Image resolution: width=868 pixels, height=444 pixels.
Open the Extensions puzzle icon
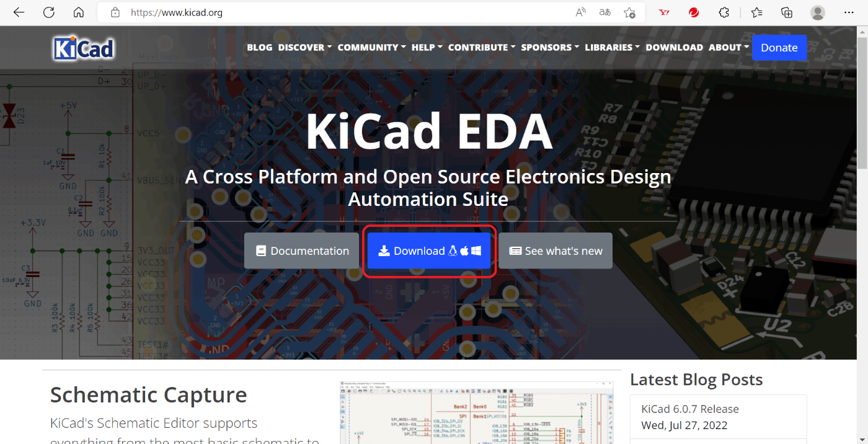724,12
